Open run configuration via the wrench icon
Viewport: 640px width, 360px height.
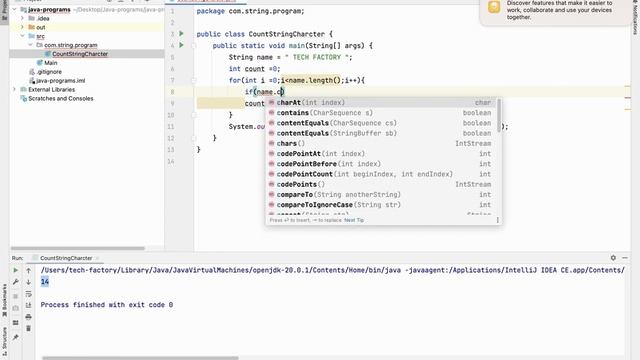16,282
